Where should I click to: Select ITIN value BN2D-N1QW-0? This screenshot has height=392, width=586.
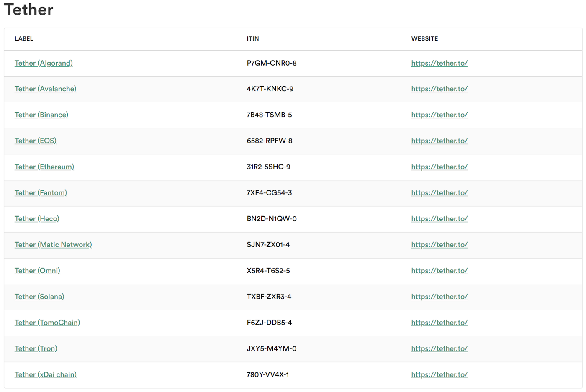point(272,219)
